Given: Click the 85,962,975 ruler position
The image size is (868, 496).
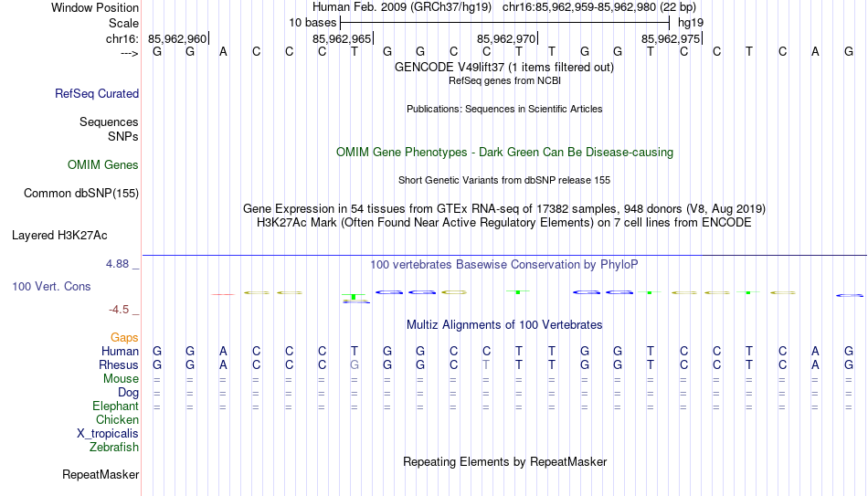Looking at the screenshot, I should [671, 38].
